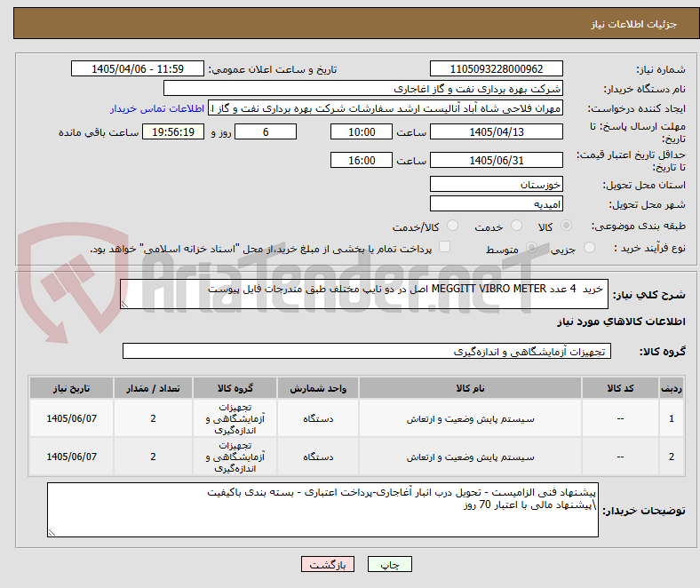
Task: Click the buyer organization name field
Action: point(363,89)
